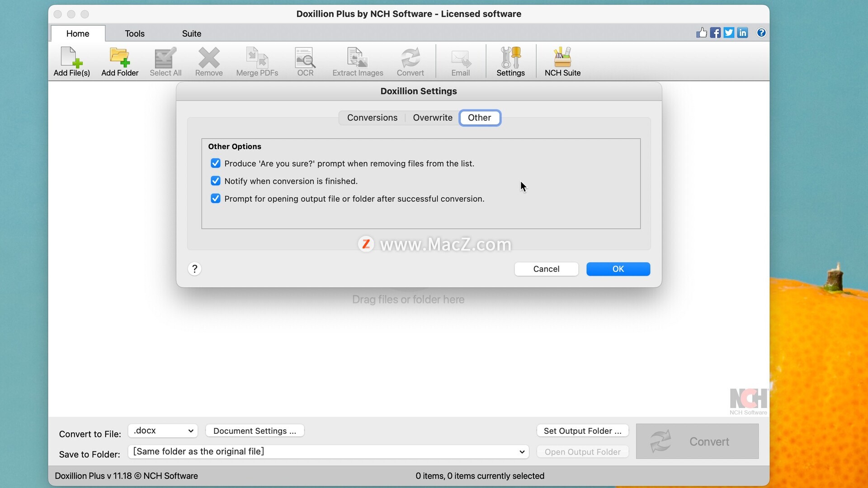Image resolution: width=868 pixels, height=488 pixels.
Task: Click the Add Folder toolbar icon
Action: click(x=120, y=61)
